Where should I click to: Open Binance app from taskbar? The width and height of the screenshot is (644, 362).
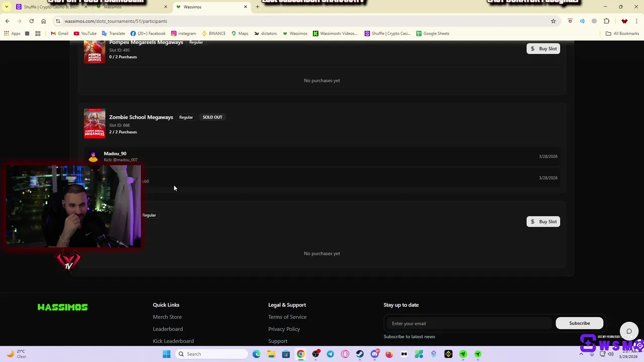tap(448, 354)
